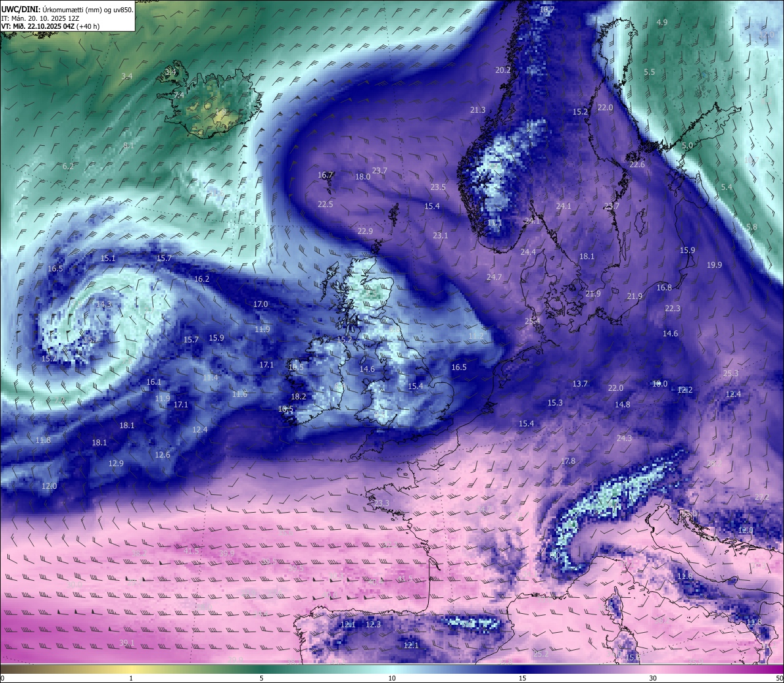Click the map value 24.7
Screen dimensions: 784x683
pos(494,277)
